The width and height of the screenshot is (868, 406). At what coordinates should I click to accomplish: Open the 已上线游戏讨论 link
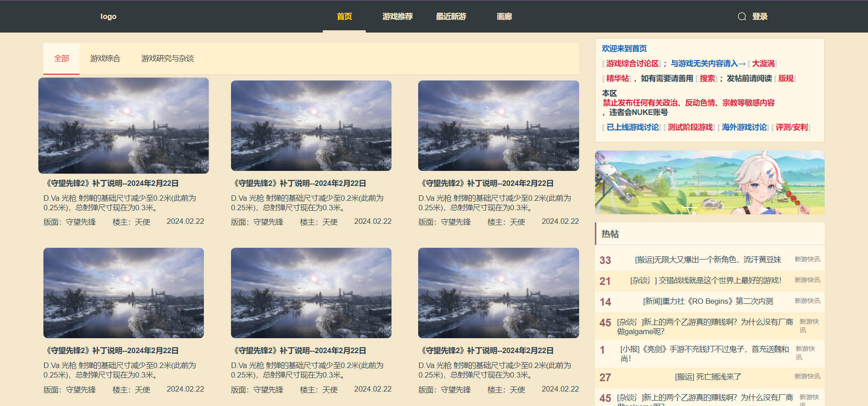(632, 127)
